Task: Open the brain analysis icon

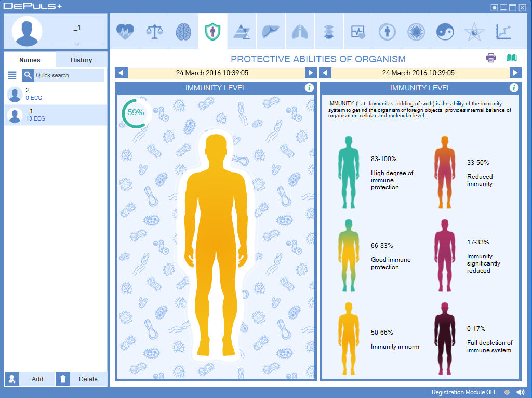Action: tap(183, 32)
